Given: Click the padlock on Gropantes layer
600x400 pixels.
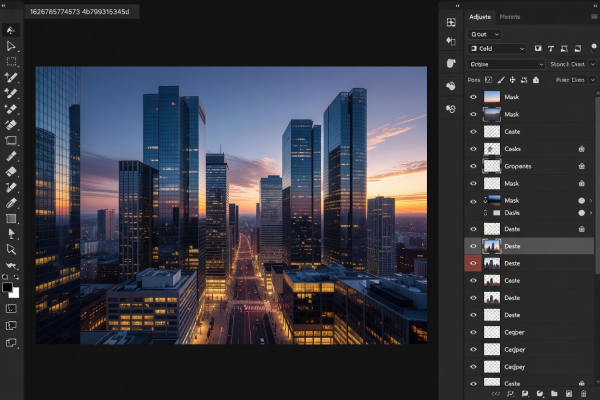Looking at the screenshot, I should (582, 166).
